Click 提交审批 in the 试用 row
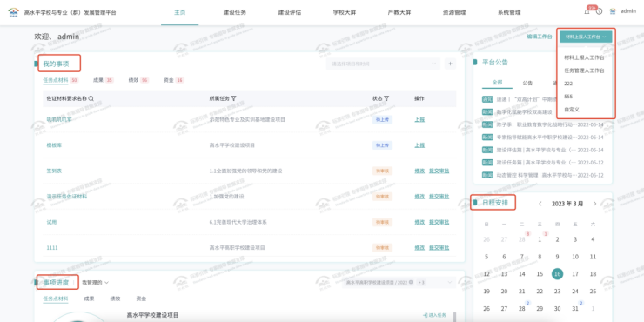This screenshot has width=644, height=322. tap(439, 222)
